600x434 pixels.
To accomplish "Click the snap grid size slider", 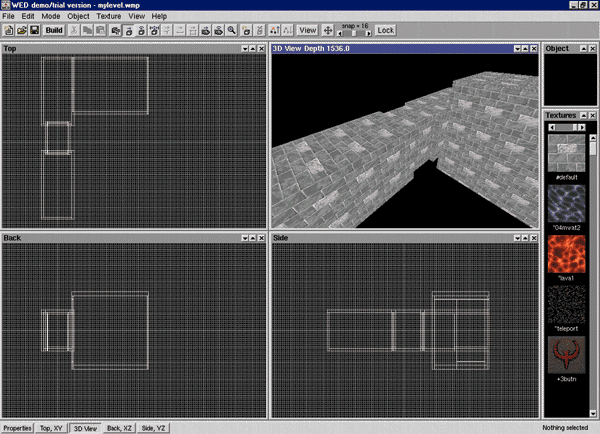I will 355,34.
